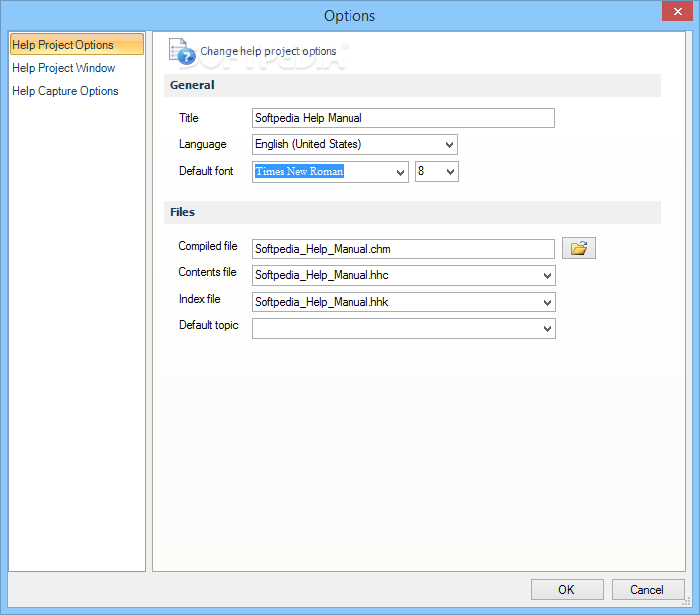
Task: Click the 'Default font' label
Action: pyautogui.click(x=206, y=171)
